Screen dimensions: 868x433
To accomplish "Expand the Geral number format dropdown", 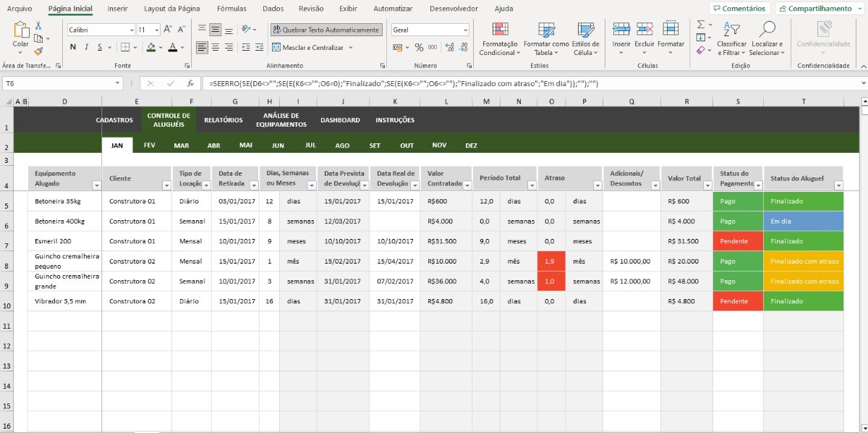I will 465,30.
